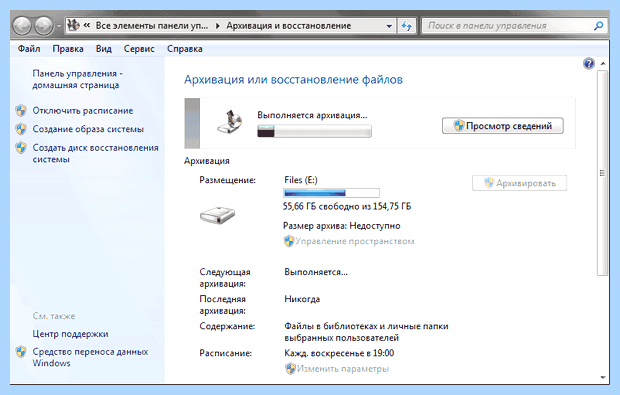The width and height of the screenshot is (620, 395).
Task: Click 'Архивация или восстановление файлов' heading
Action: pos(293,80)
